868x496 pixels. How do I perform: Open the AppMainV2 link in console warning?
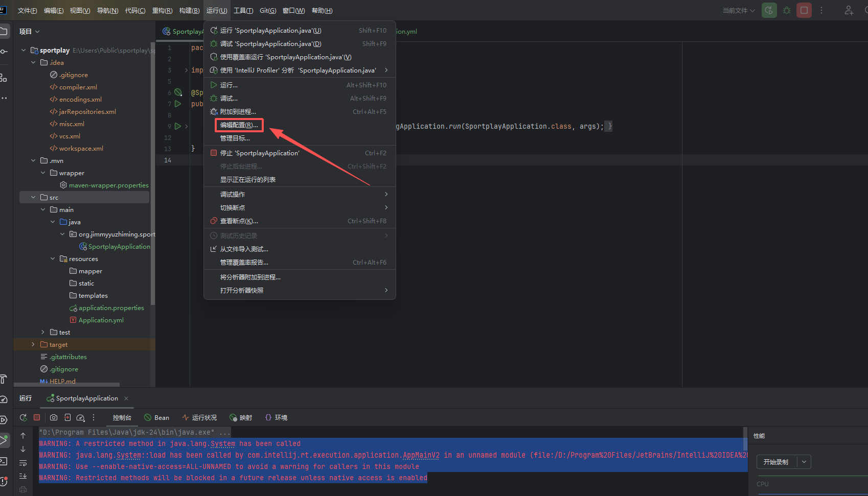(421, 455)
